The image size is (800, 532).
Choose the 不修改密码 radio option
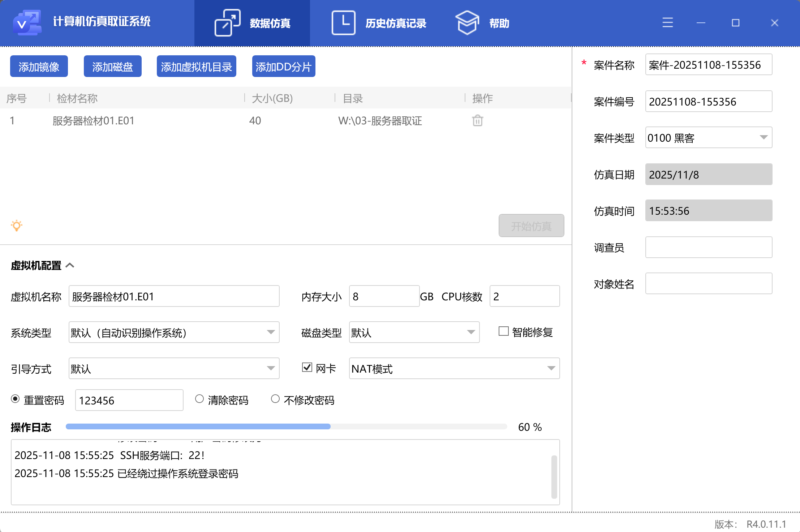point(275,399)
